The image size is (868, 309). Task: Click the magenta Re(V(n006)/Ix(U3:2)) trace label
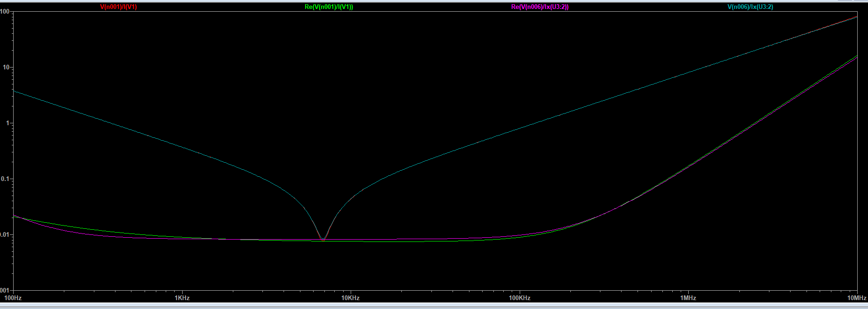[x=540, y=7]
